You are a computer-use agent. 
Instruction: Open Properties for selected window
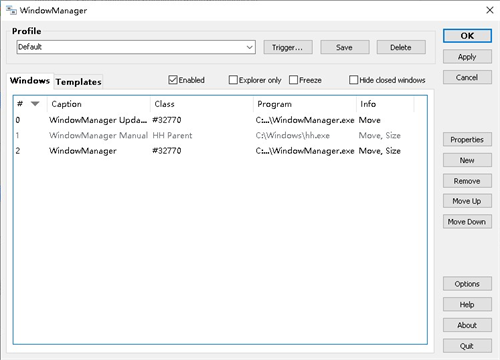467,140
